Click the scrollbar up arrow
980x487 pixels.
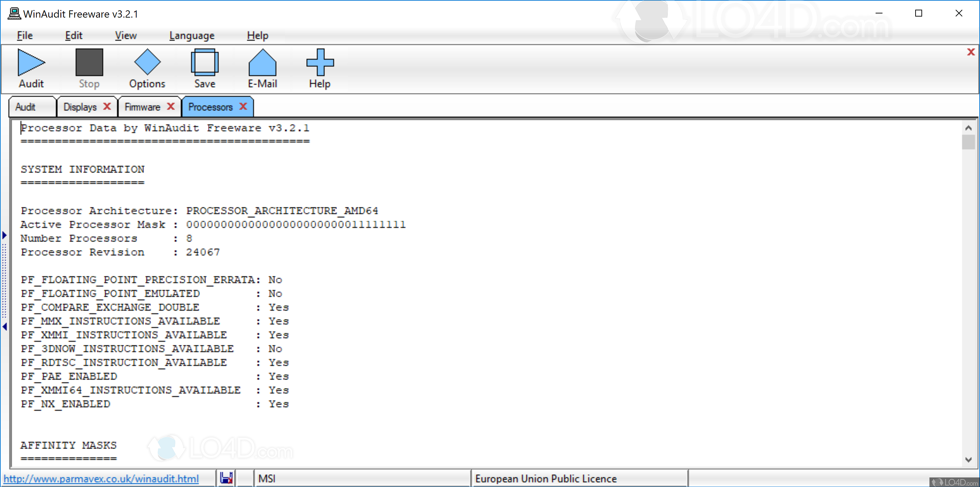(969, 128)
